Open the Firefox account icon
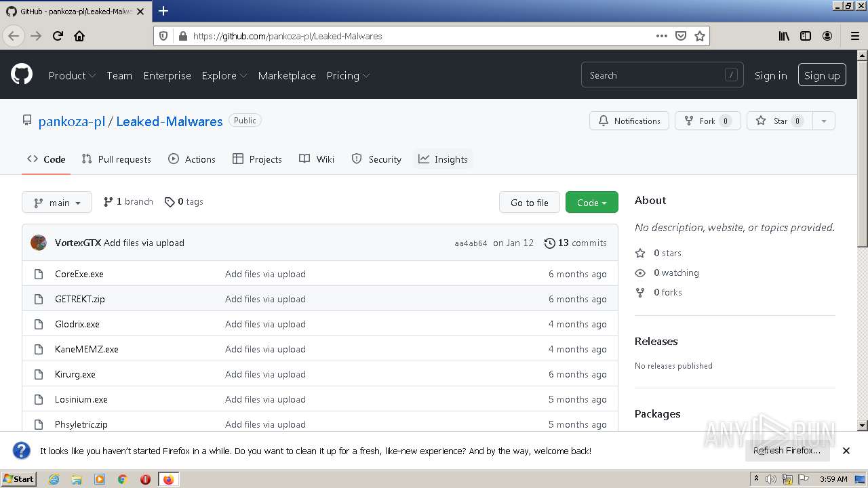This screenshot has width=868, height=488. 827,36
